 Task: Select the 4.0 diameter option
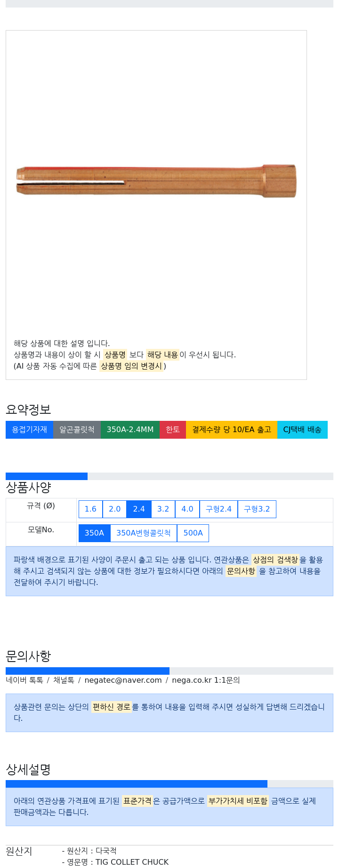point(187,509)
